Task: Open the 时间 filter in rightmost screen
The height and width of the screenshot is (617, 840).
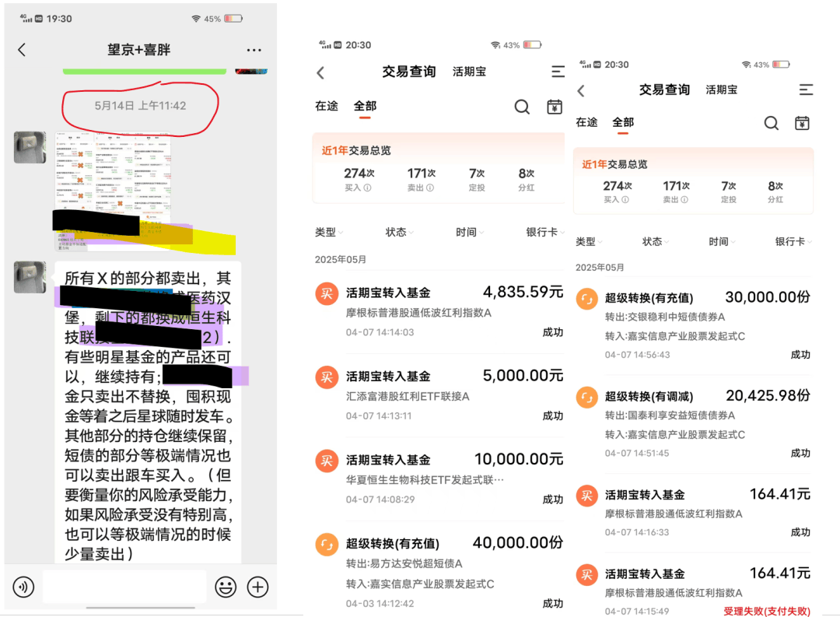Action: 722,241
